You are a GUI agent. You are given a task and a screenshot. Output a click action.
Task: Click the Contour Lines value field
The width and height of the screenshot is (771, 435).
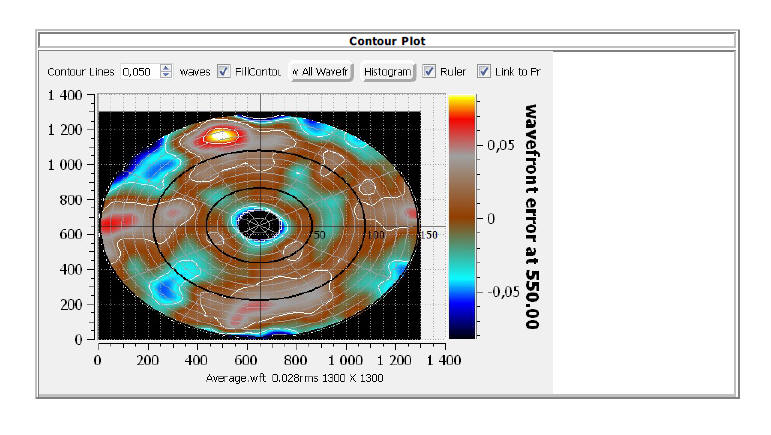click(140, 72)
